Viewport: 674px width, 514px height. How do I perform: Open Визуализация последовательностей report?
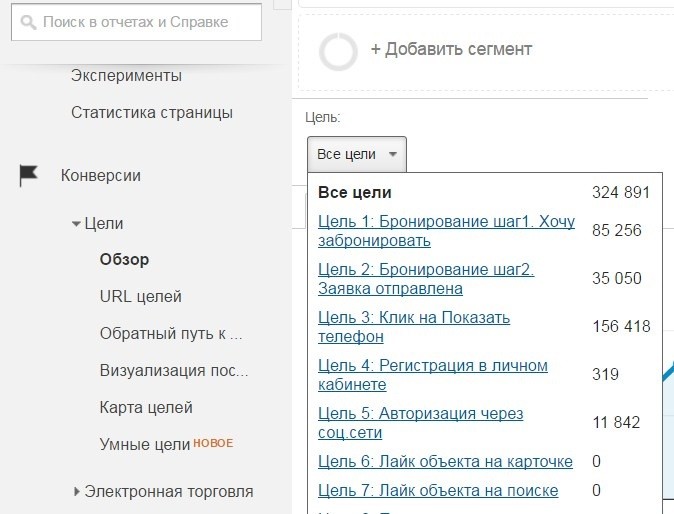coord(174,370)
